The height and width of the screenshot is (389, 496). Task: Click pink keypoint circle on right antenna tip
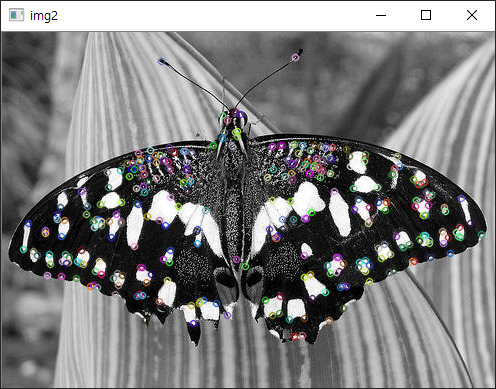[x=295, y=58]
